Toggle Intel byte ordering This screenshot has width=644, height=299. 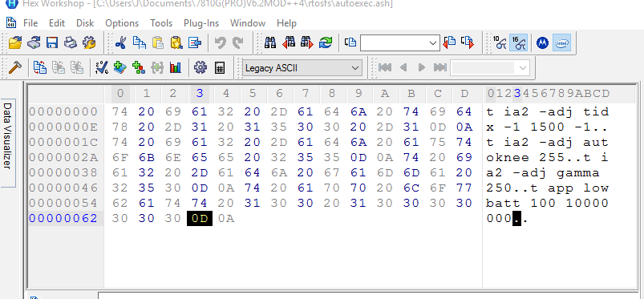[561, 42]
